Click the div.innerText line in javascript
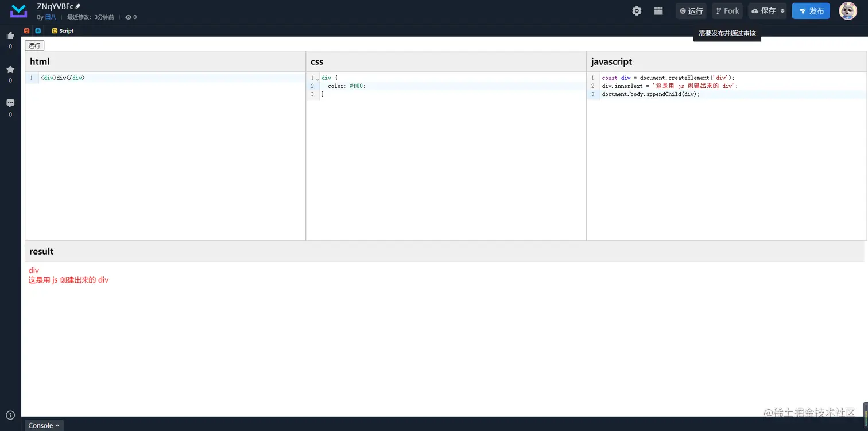Screen dimensions: 868x431 click(670, 86)
